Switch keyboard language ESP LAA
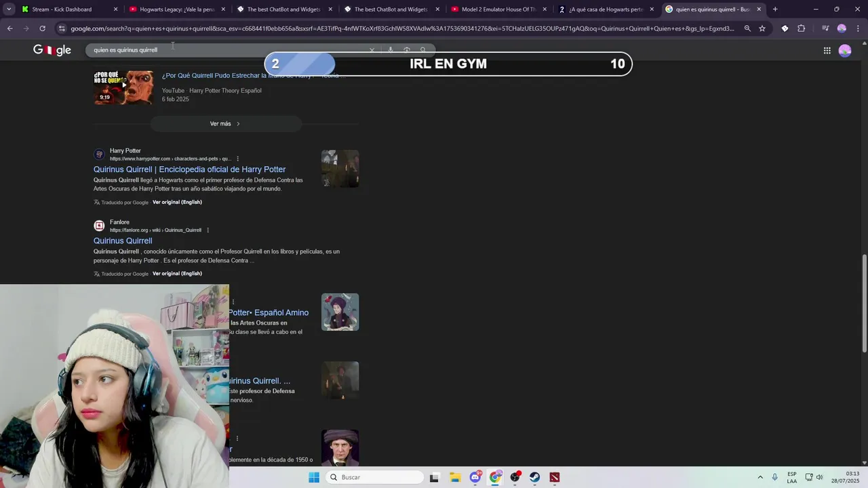The image size is (868, 488). (x=792, y=477)
